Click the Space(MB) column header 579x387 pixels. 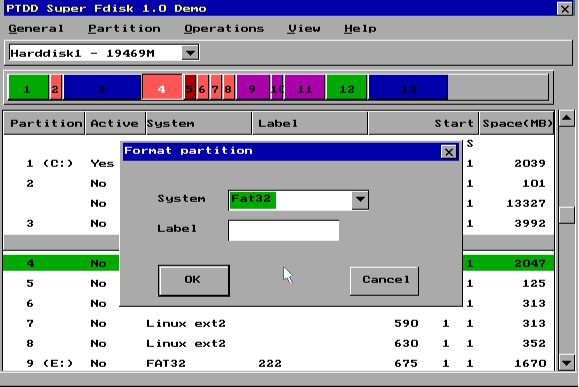click(517, 123)
